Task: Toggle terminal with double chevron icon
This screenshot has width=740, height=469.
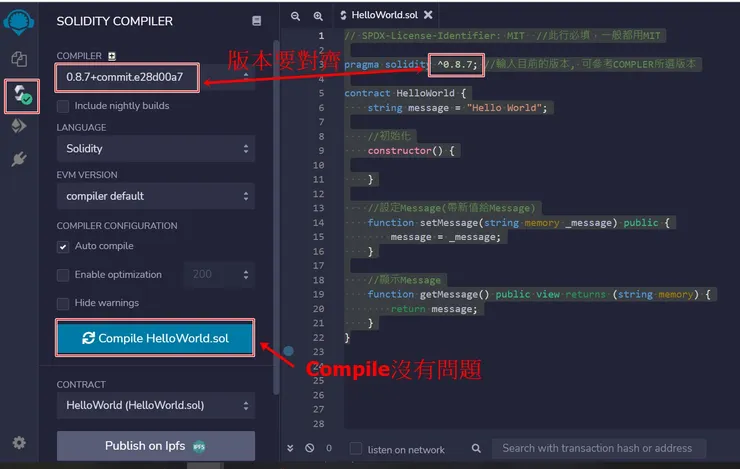Action: point(290,448)
